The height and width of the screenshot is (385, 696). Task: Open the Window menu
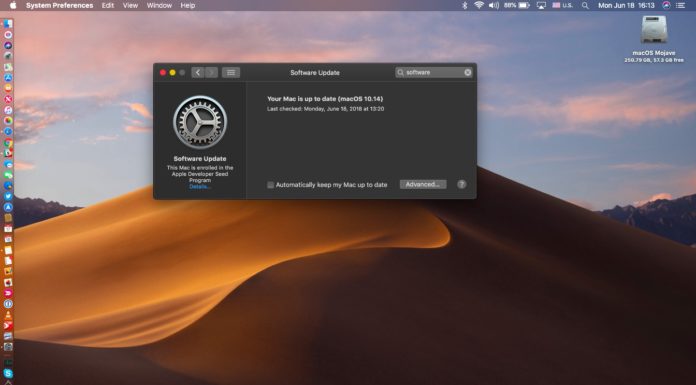pos(159,5)
